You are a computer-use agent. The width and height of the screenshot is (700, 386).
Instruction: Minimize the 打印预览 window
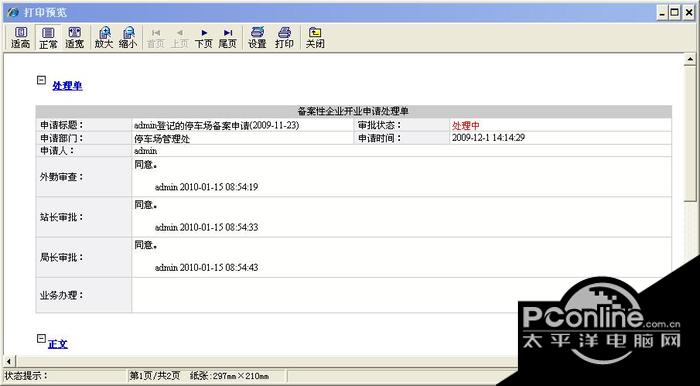point(662,13)
